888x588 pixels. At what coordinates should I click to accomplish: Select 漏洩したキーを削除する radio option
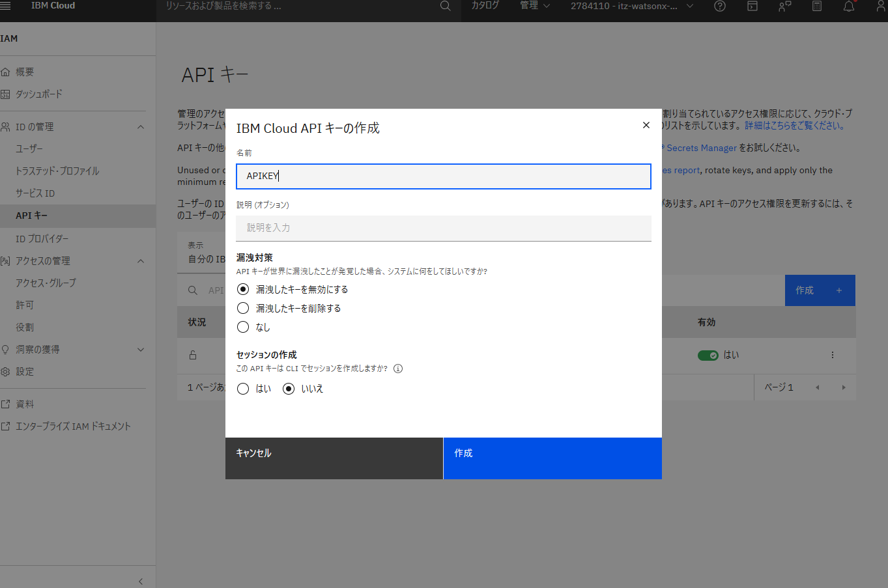click(243, 308)
